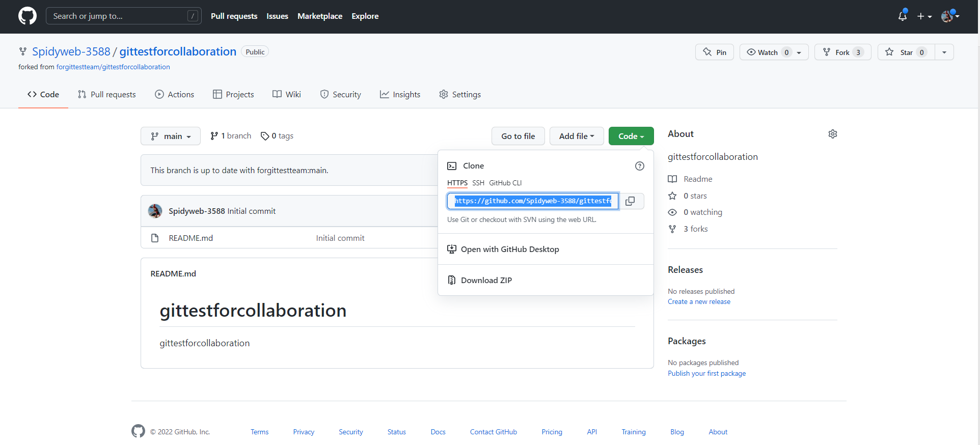Click the Go to file button

518,136
